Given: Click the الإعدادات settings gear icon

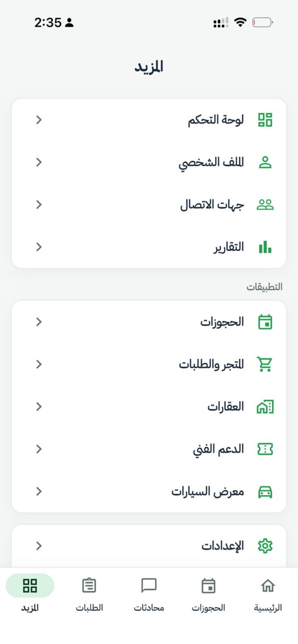Looking at the screenshot, I should (265, 546).
